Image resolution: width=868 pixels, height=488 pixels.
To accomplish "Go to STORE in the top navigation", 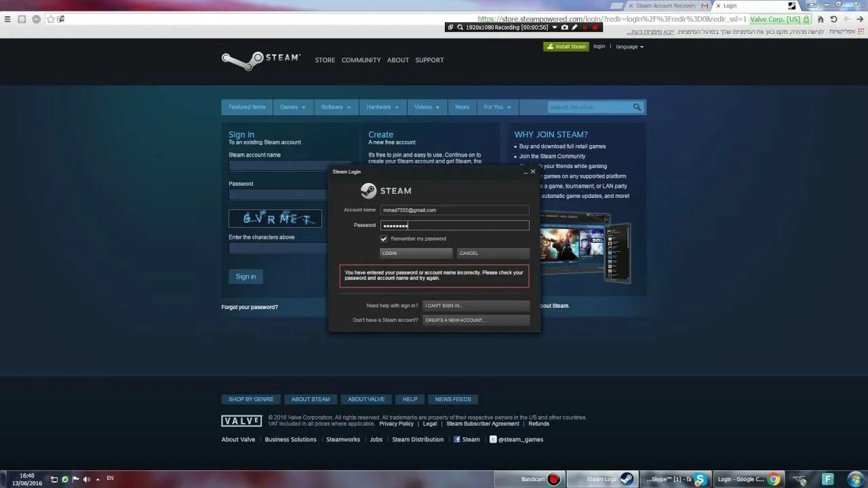I will (x=325, y=60).
